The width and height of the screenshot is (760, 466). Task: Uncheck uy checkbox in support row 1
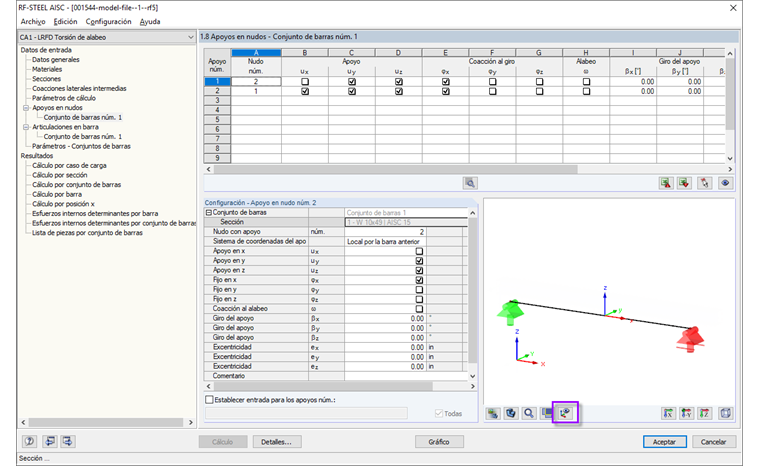point(352,81)
